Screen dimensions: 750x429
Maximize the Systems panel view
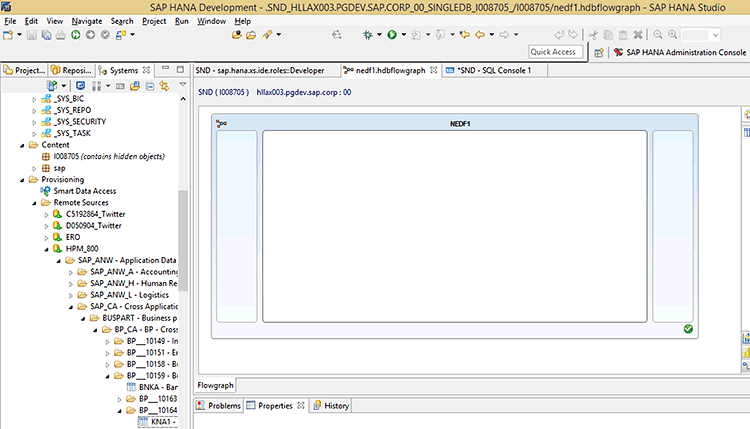[180, 70]
